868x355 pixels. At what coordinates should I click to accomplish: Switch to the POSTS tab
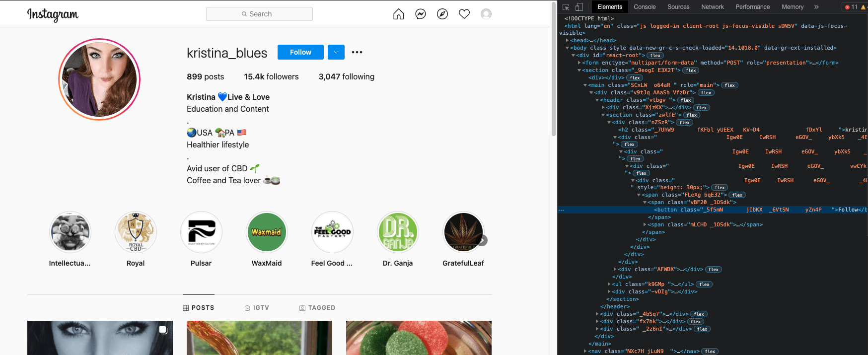coord(199,308)
